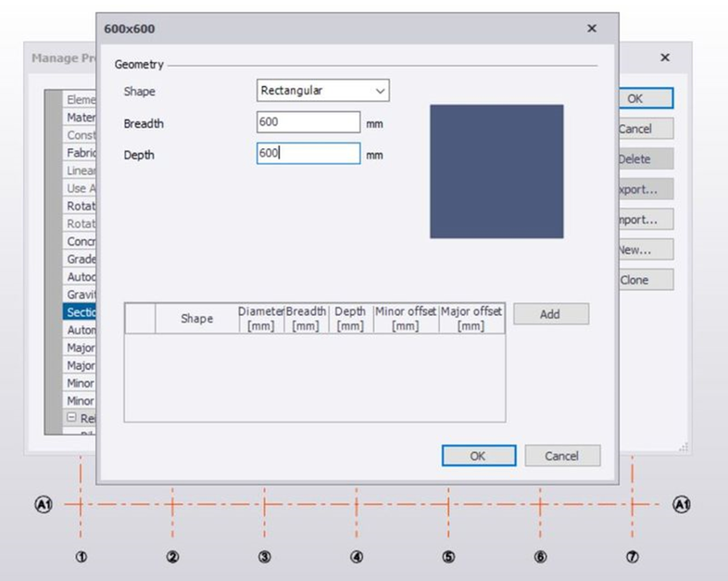Click OK in the Manage Properties window
Viewport: 728px width, 581px height.
coord(646,98)
